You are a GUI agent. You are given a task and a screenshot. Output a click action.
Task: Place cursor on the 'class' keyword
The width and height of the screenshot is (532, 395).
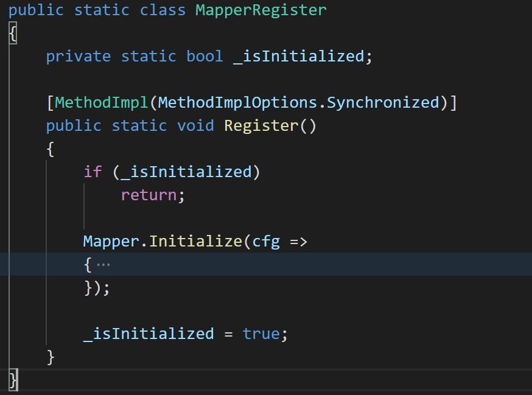(163, 10)
